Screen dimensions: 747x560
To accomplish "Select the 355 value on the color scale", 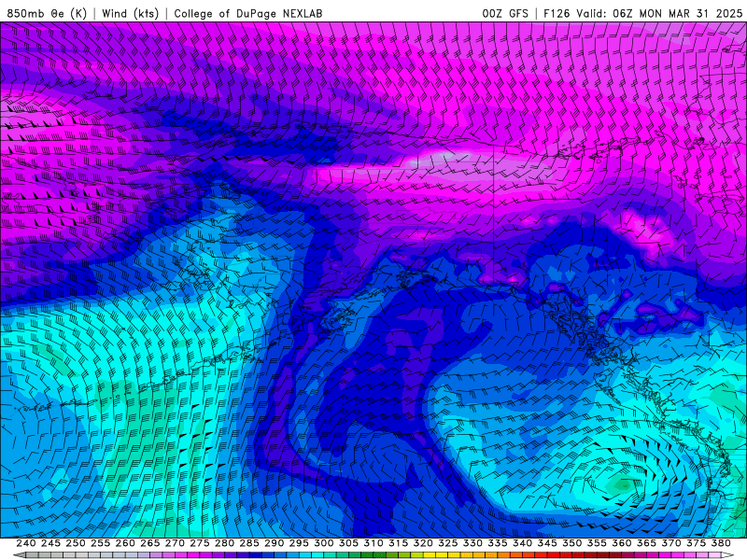I will [x=597, y=543].
